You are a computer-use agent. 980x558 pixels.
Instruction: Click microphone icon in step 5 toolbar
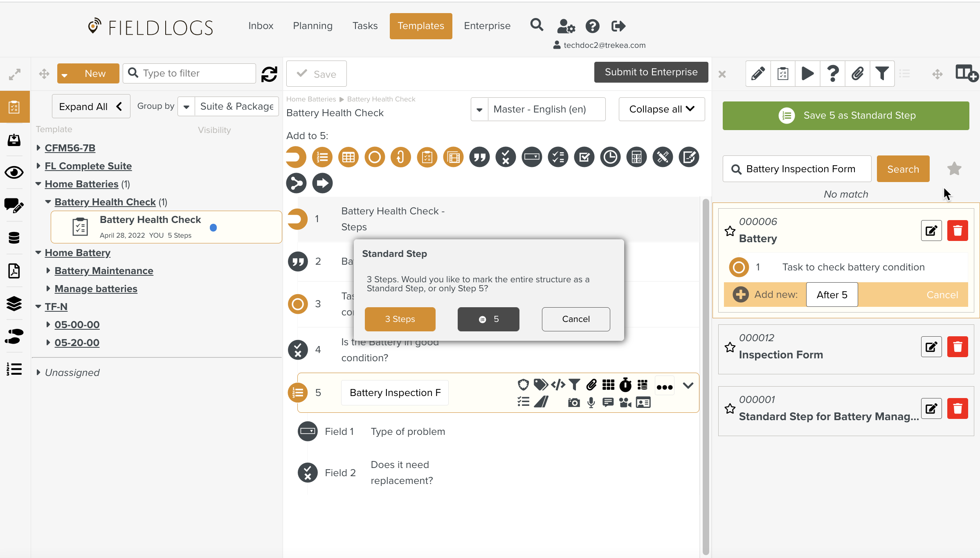[x=591, y=403]
